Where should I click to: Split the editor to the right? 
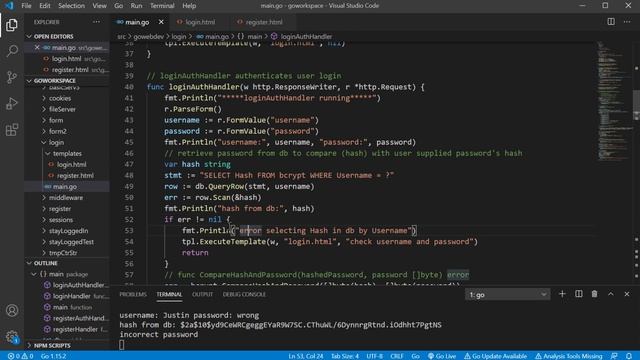(x=611, y=22)
